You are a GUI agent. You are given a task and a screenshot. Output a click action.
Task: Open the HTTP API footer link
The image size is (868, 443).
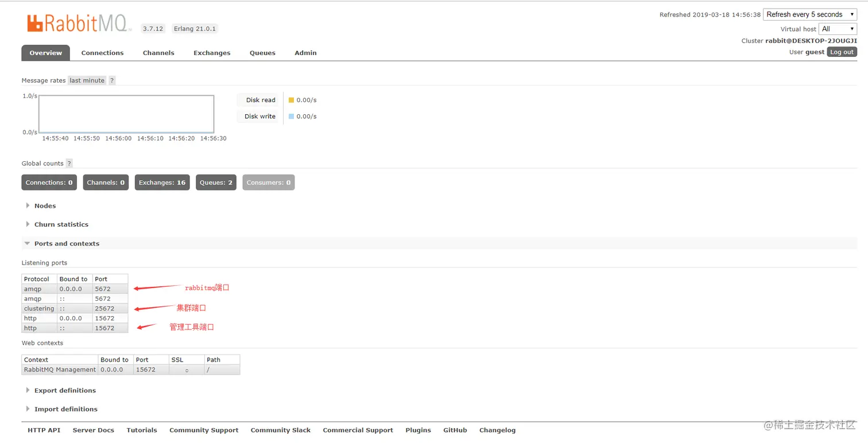44,430
